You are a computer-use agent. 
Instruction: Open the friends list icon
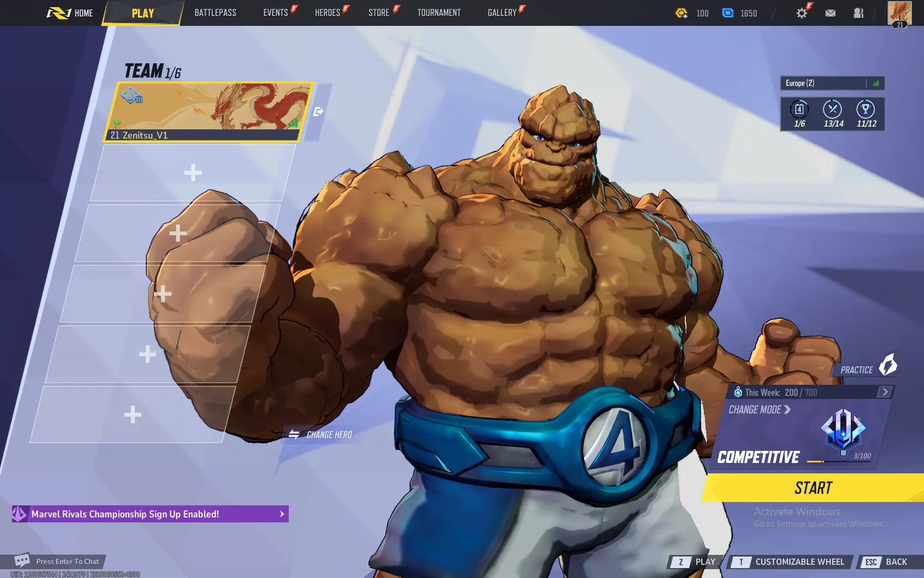(858, 13)
